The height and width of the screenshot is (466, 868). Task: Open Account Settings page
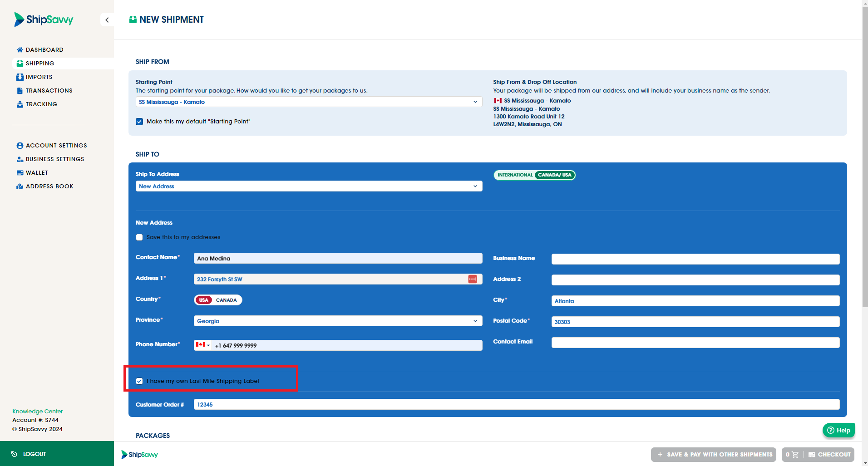pos(56,146)
